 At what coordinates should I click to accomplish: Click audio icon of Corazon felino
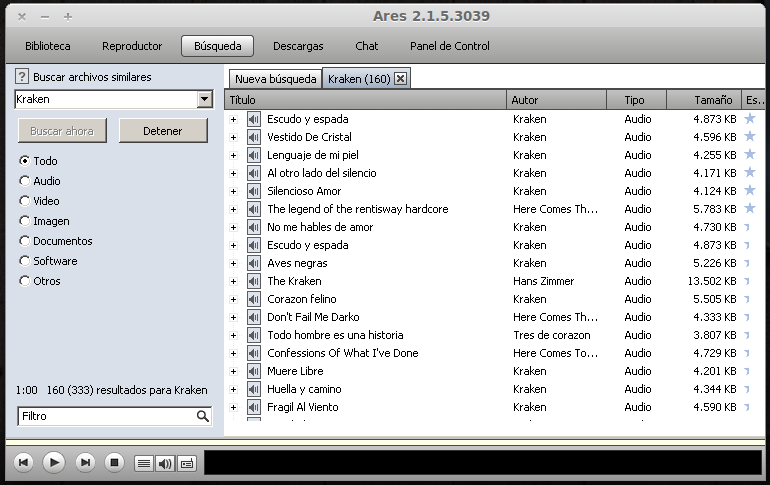pyautogui.click(x=254, y=299)
